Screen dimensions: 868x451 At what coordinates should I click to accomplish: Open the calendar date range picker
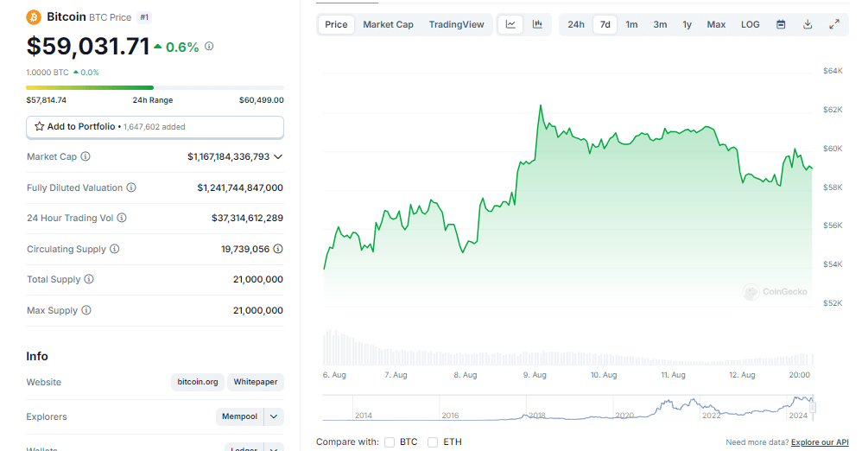click(x=781, y=24)
